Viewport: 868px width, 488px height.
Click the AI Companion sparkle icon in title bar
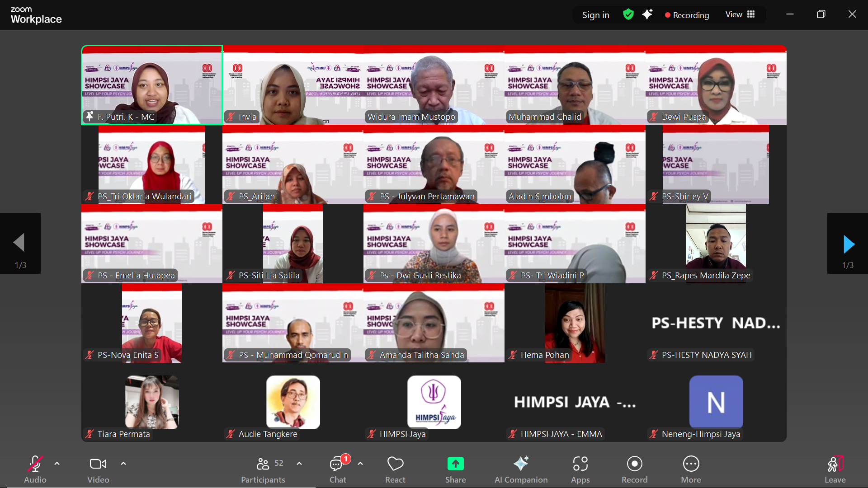pyautogui.click(x=647, y=14)
